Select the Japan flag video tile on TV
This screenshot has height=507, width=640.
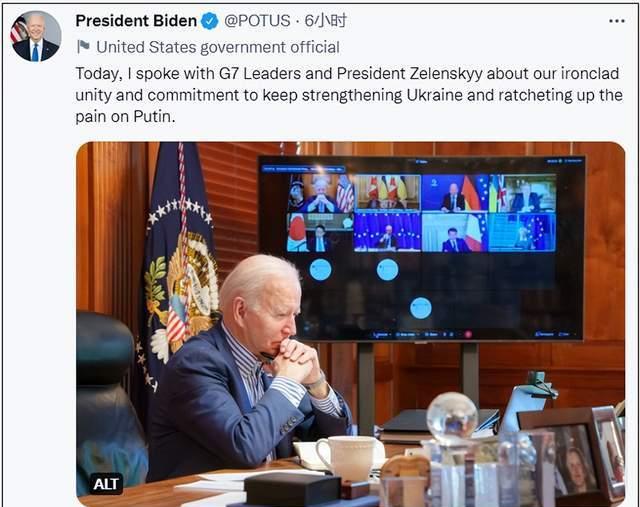320,232
